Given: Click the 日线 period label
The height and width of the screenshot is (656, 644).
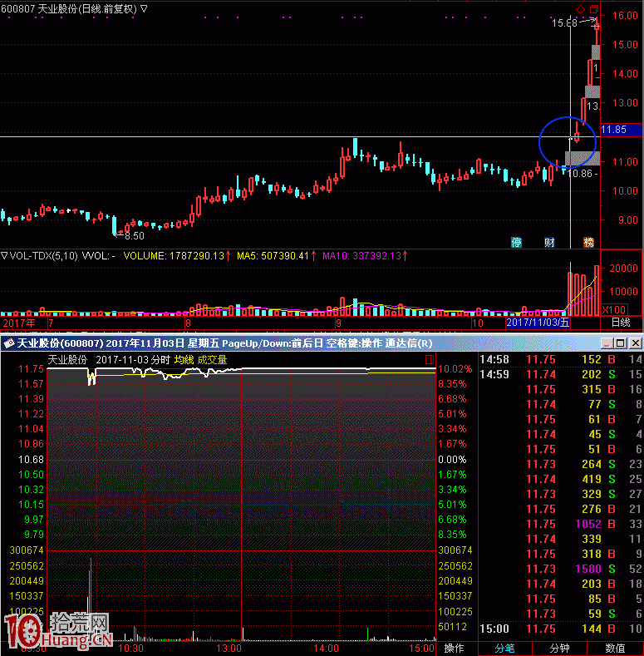Looking at the screenshot, I should (621, 323).
